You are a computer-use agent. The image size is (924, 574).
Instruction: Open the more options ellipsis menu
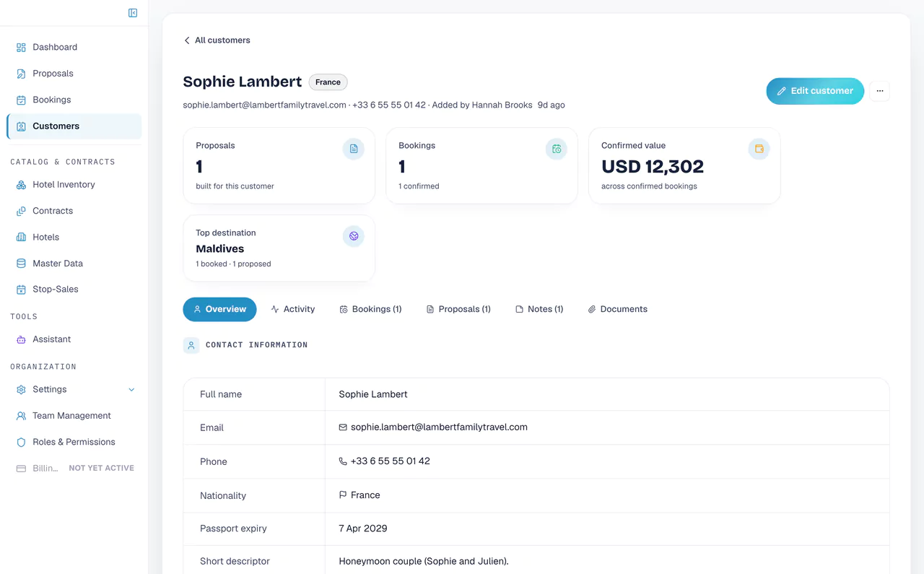[x=880, y=91]
